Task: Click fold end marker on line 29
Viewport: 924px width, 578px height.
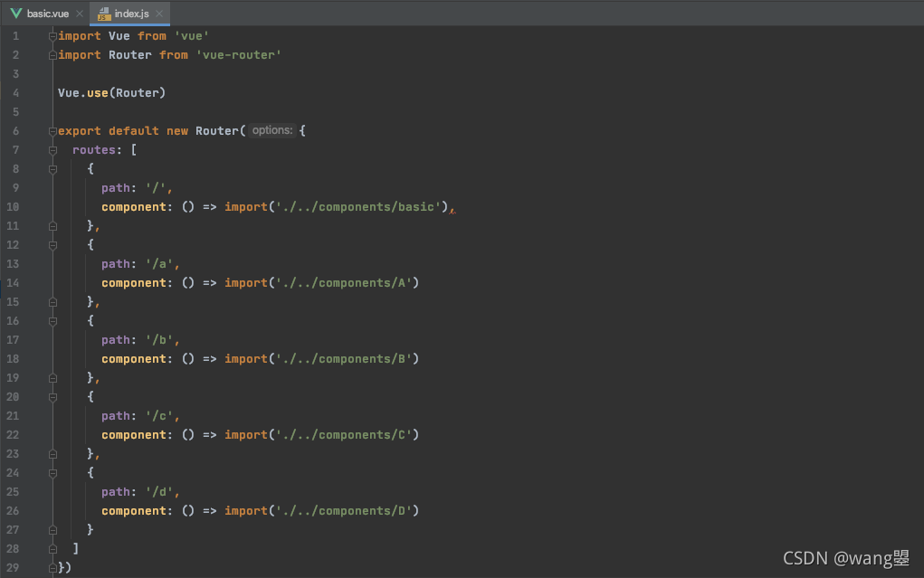Action: tap(52, 568)
